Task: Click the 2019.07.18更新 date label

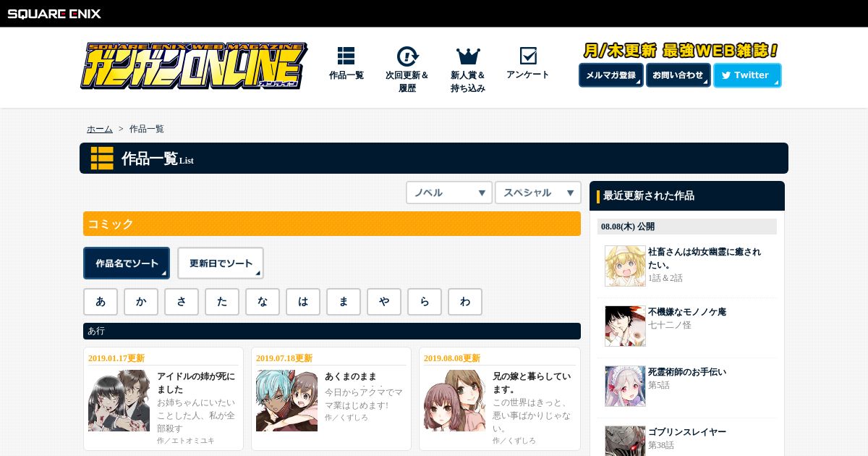Action: click(284, 358)
